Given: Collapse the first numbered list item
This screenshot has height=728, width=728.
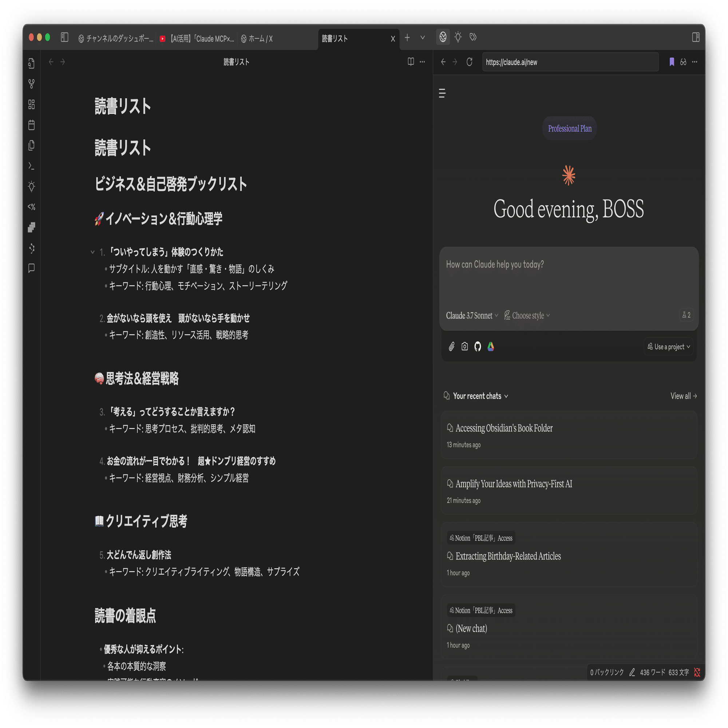Looking at the screenshot, I should point(93,252).
